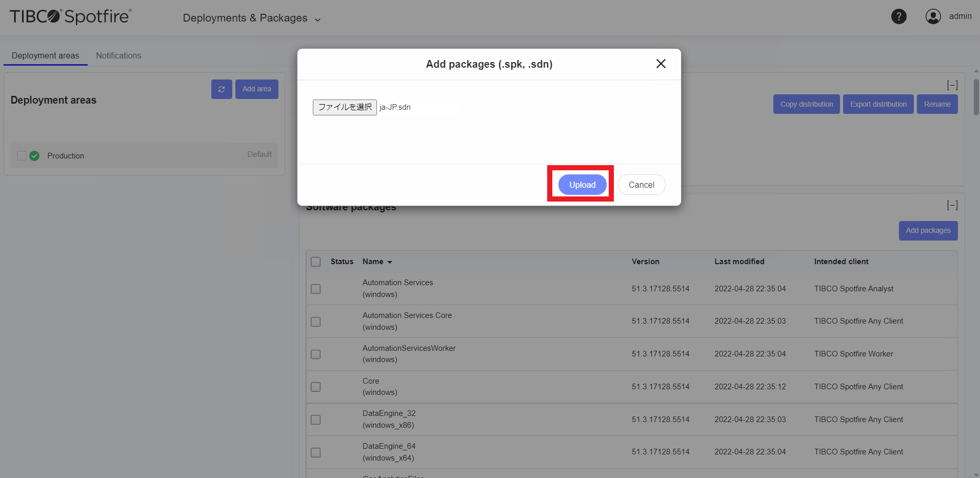Open Deployments & Packages dropdown menu
This screenshot has width=980, height=478.
pos(252,18)
